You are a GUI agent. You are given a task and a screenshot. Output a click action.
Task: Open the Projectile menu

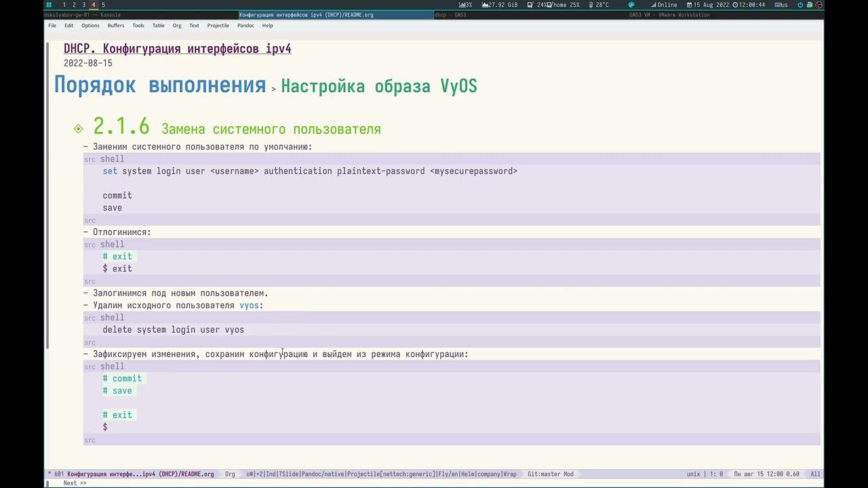point(218,26)
